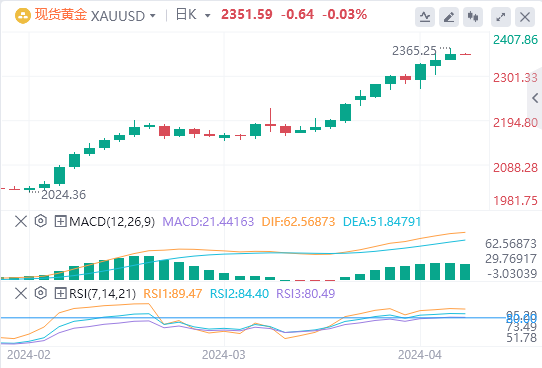Click the 2024-04 date axis label
This screenshot has height=368, width=542.
coord(420,355)
